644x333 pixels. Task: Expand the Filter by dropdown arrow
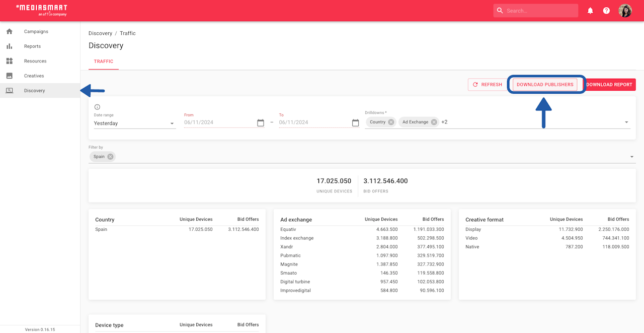(632, 157)
